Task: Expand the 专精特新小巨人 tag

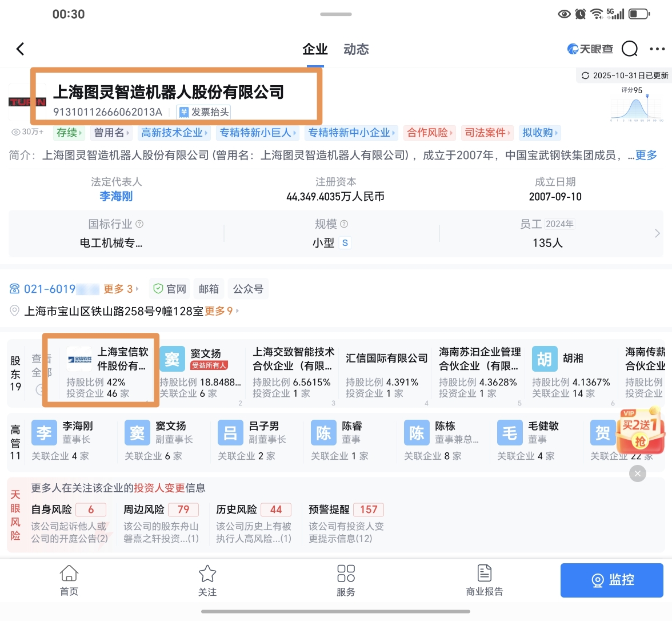Action: [x=257, y=133]
